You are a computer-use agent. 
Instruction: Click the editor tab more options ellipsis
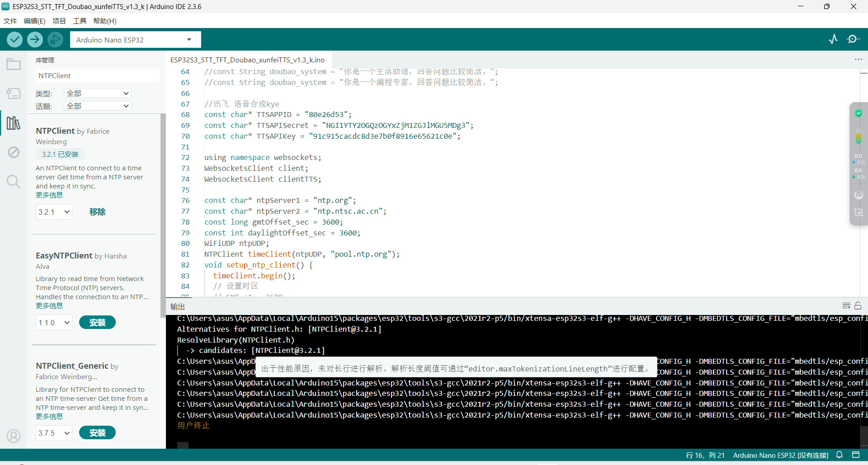pos(859,60)
